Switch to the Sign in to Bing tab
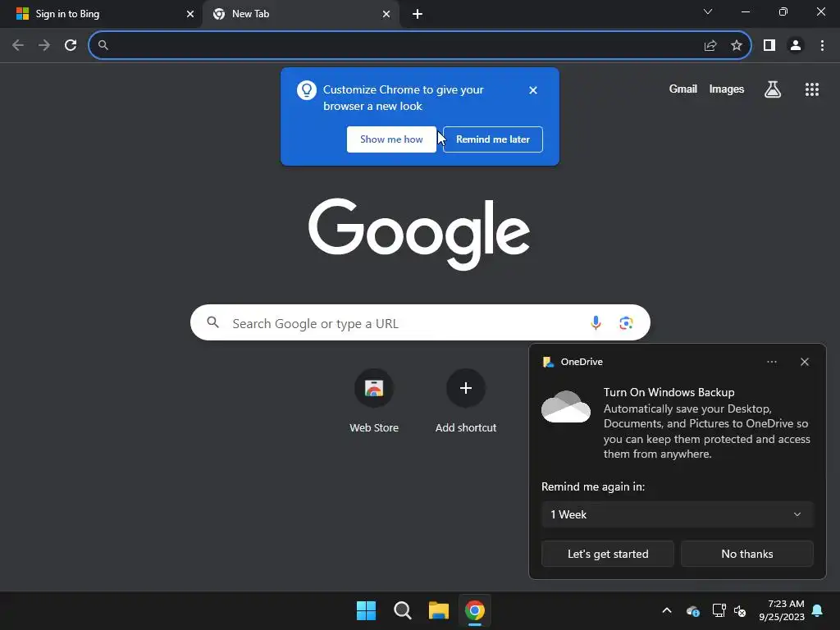 [x=100, y=14]
